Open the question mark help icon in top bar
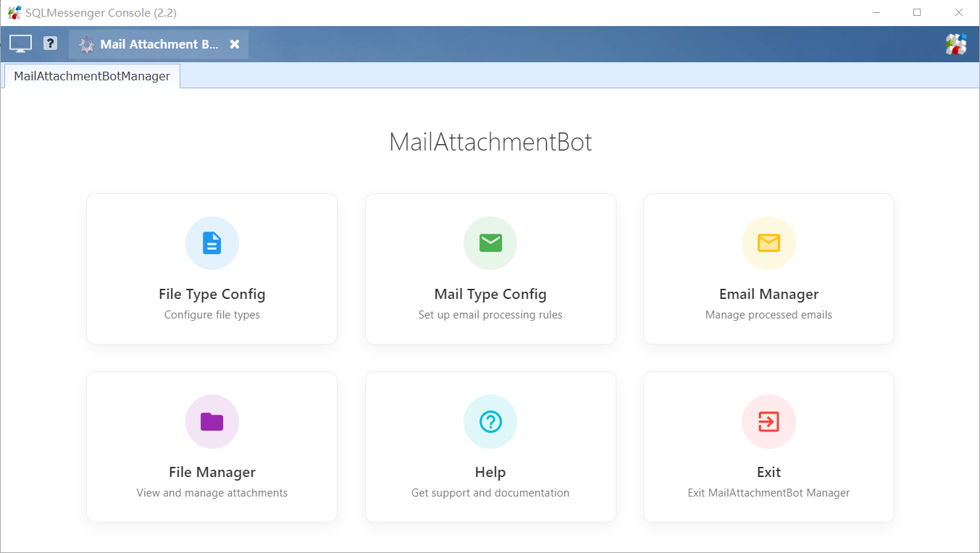The height and width of the screenshot is (553, 980). (50, 43)
